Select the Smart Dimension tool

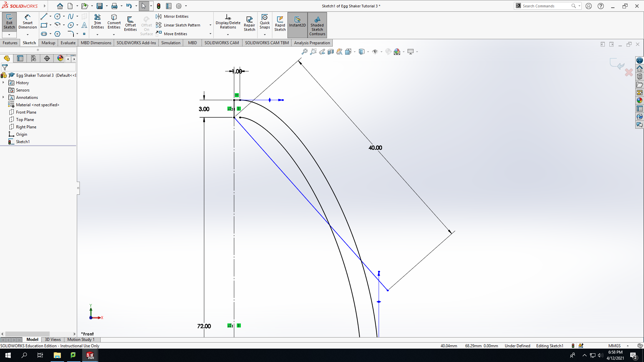point(28,22)
